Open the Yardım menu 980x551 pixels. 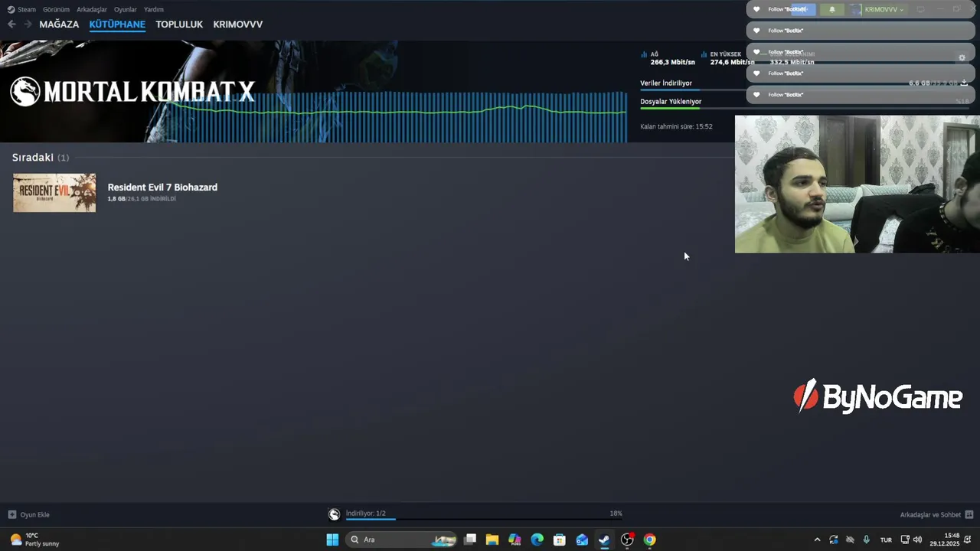tap(154, 9)
